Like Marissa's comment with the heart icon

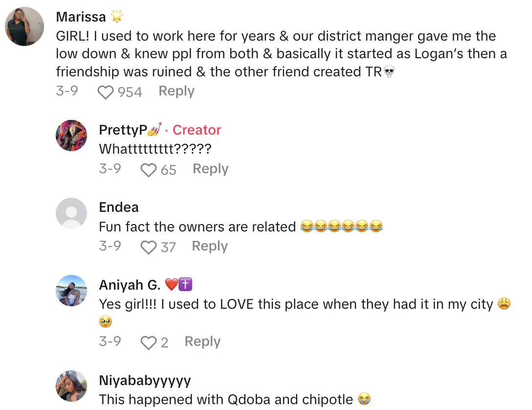click(105, 92)
